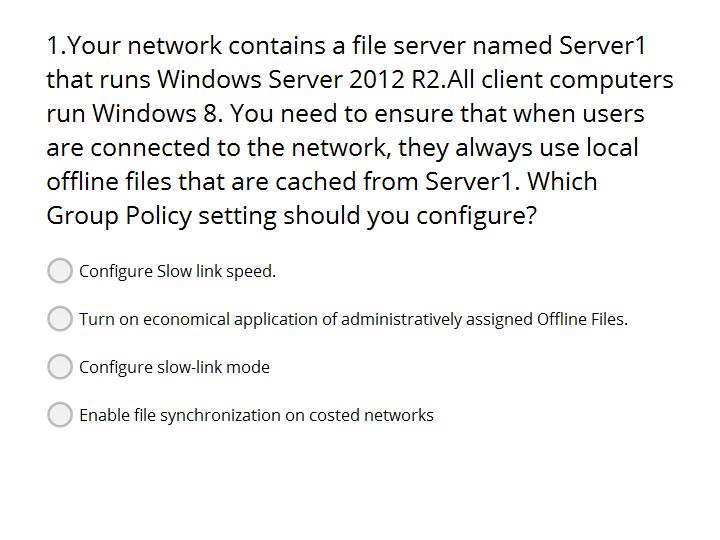This screenshot has height=540, width=720.
Task: Click 'offline files' at the fifth line's start
Action: coord(109,182)
